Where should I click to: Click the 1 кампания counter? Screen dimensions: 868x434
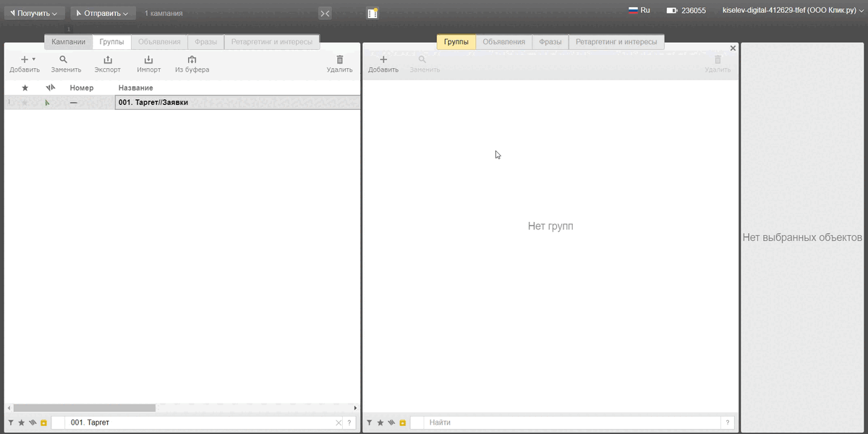(x=163, y=14)
